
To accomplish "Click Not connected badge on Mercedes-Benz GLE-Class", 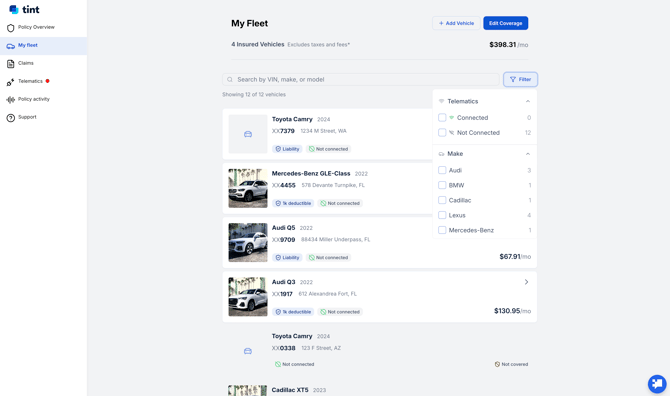I will 340,203.
